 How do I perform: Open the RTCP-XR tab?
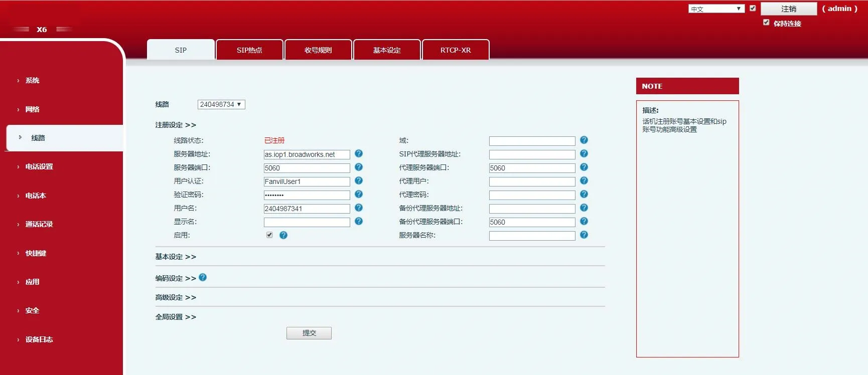(456, 50)
